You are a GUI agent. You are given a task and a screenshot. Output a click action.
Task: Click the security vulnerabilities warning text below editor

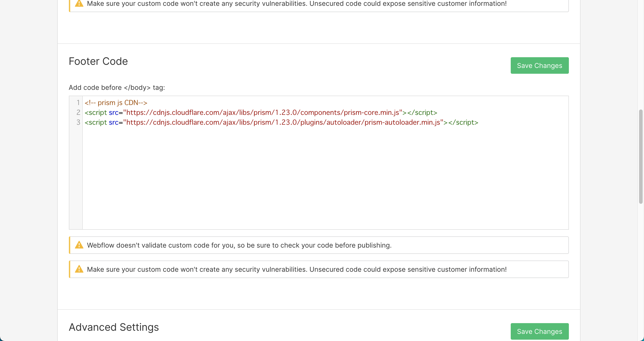[x=297, y=269]
